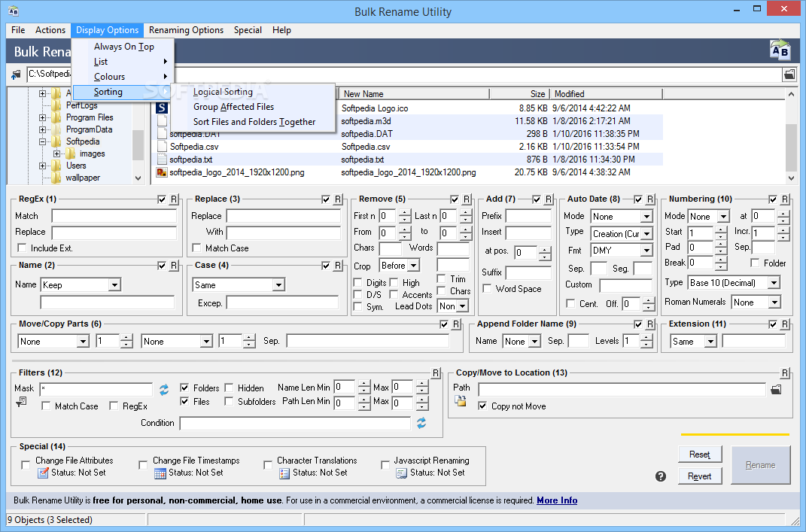
Task: Click refresh icon next to Condition field
Action: pos(421,423)
